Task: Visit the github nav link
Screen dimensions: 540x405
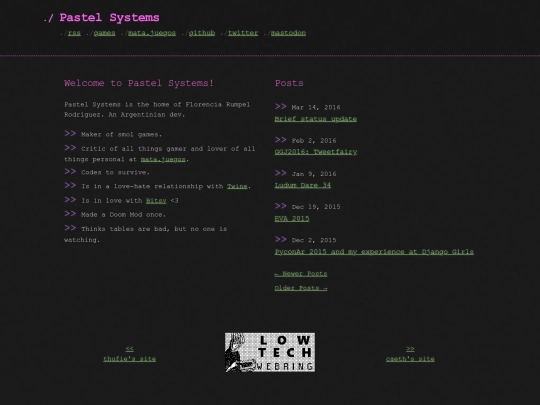Action: click(202, 33)
